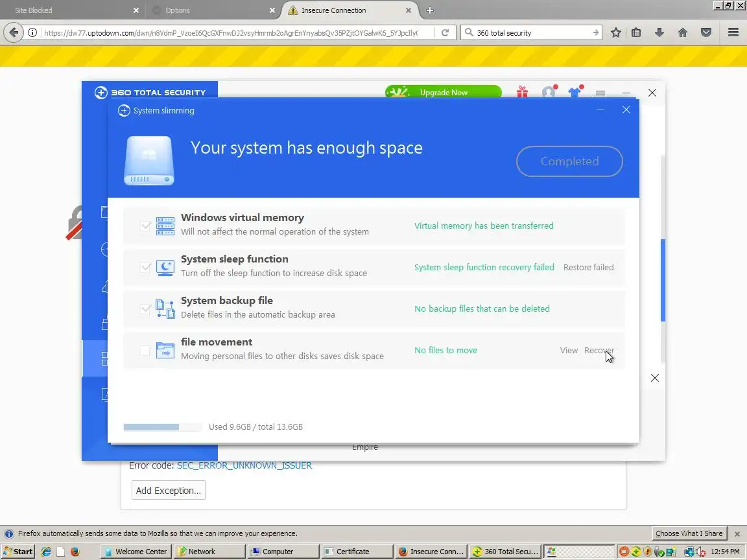Click search arrow go button
747x560 pixels.
point(595,32)
